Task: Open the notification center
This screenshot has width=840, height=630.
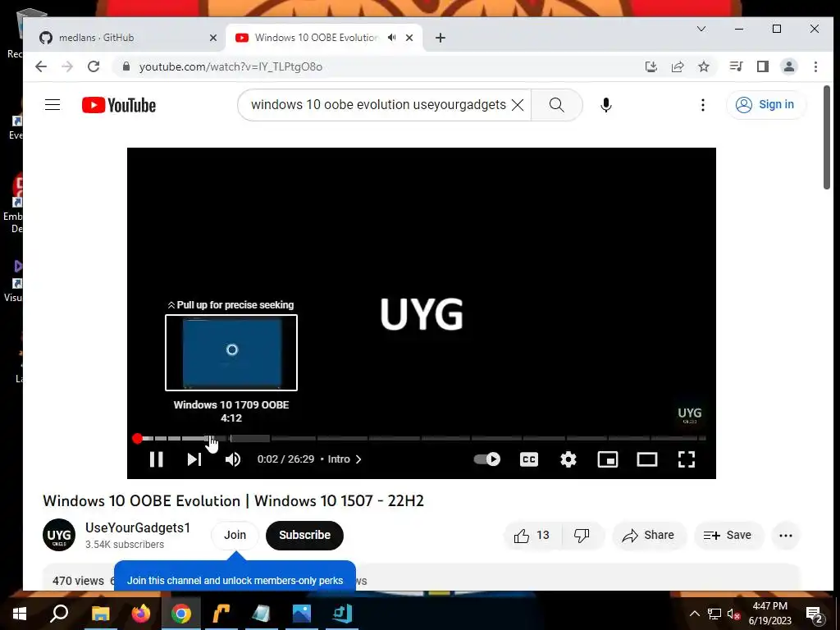Action: 815,614
